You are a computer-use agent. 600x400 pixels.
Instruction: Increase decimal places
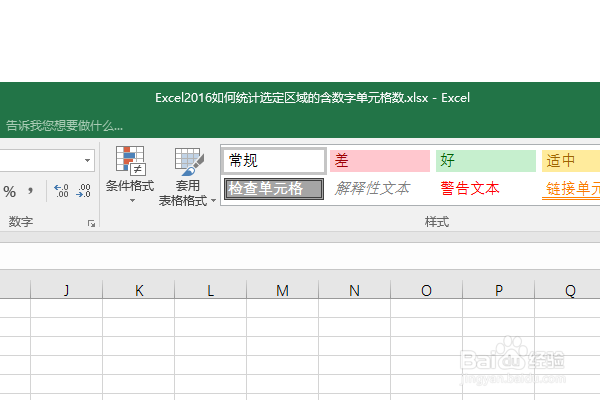[61, 191]
